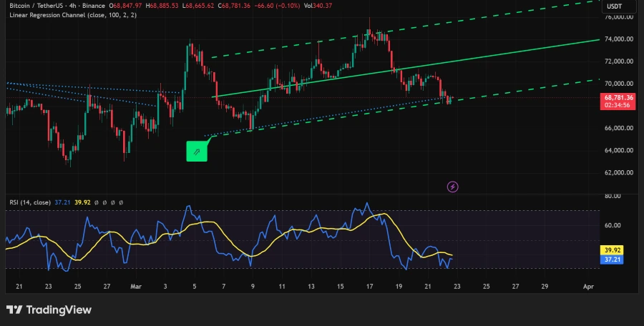The width and height of the screenshot is (644, 326).
Task: Click the date 29 on time axis
Action: [545, 287]
